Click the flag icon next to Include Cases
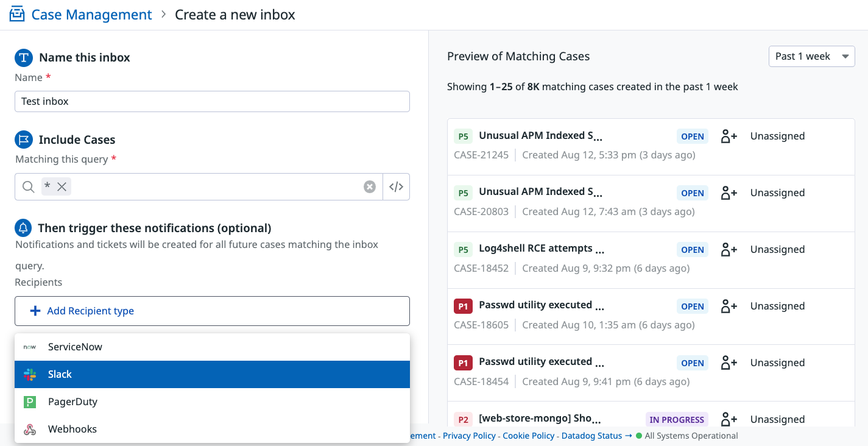868x446 pixels. click(x=23, y=140)
